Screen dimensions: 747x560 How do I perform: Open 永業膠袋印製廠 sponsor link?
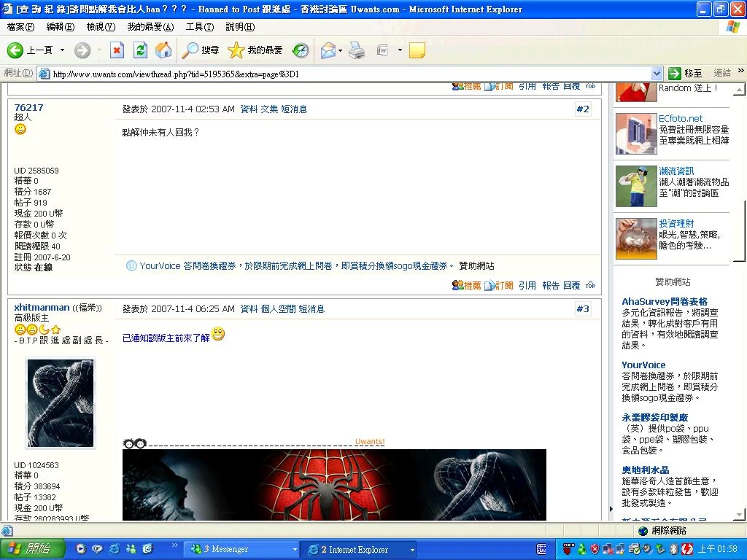click(654, 417)
